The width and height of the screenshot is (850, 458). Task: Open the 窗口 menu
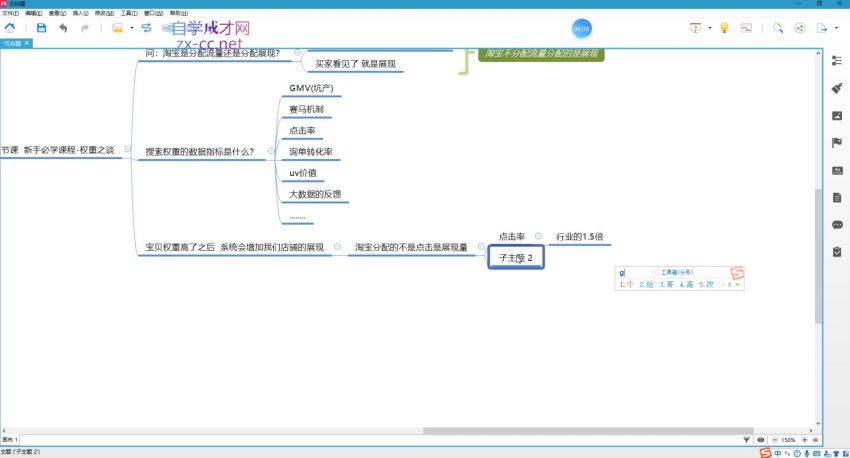[153, 13]
